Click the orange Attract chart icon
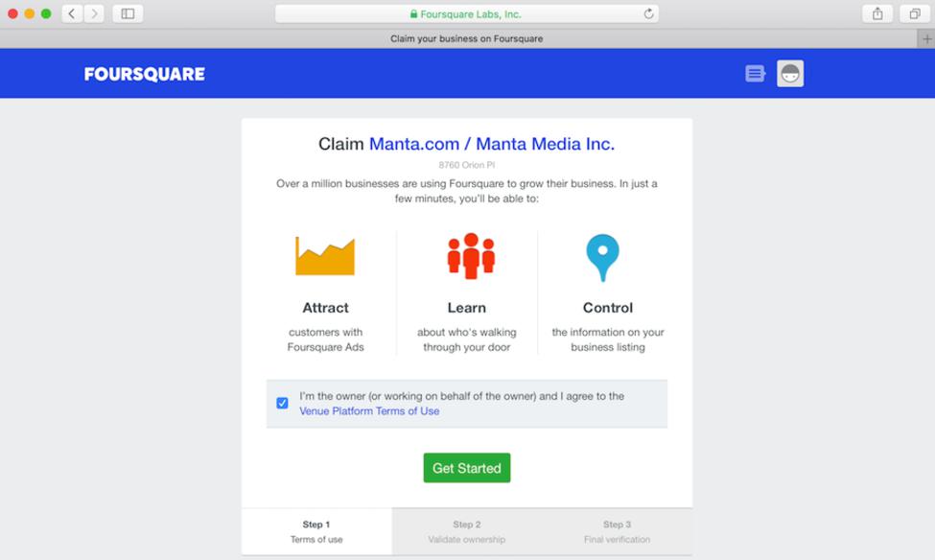This screenshot has width=935, height=560. [325, 256]
